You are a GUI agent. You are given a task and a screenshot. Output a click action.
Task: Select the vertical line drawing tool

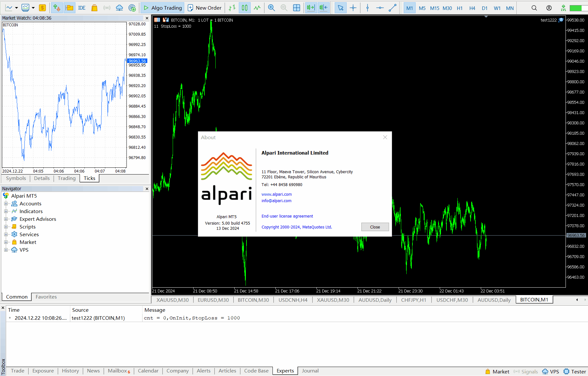(368, 8)
